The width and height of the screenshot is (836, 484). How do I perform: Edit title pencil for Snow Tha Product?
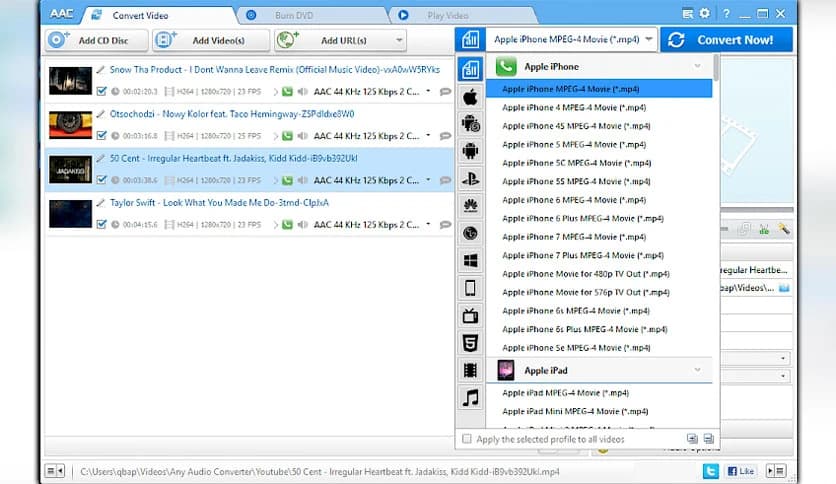coord(101,69)
